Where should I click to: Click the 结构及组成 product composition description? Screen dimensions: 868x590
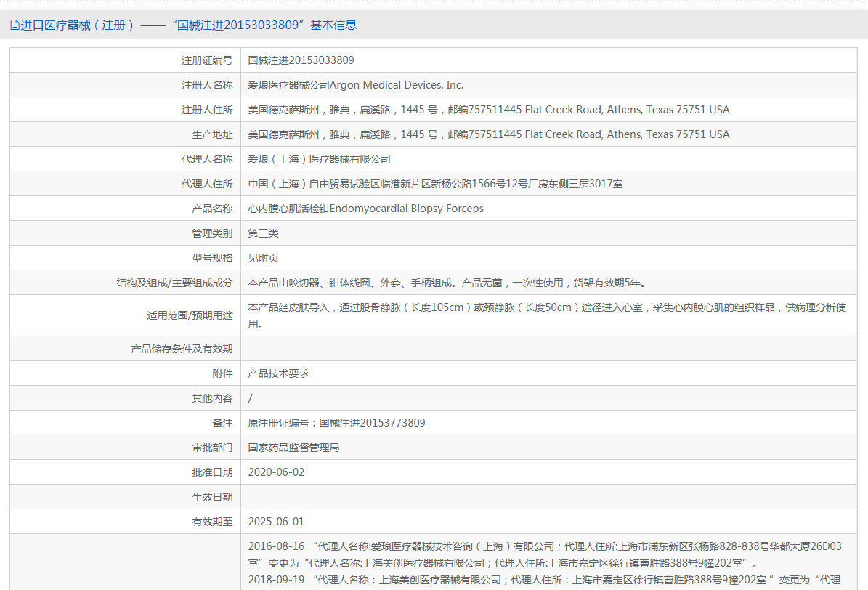coord(447,283)
